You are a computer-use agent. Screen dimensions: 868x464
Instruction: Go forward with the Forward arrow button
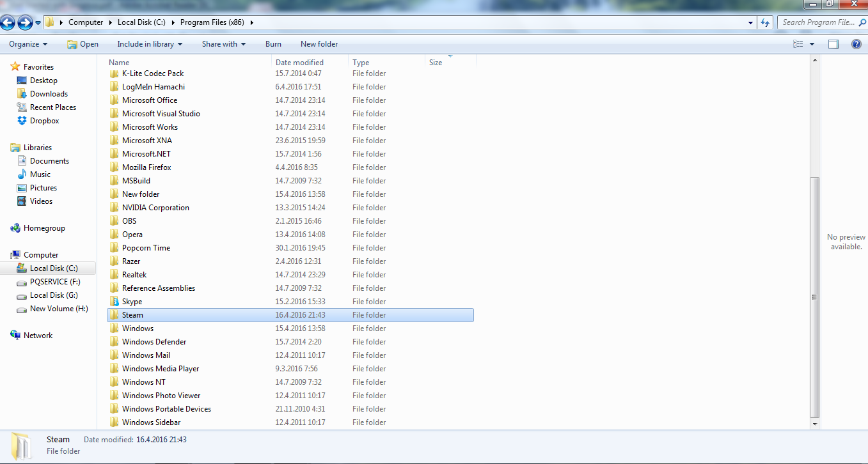coord(25,23)
